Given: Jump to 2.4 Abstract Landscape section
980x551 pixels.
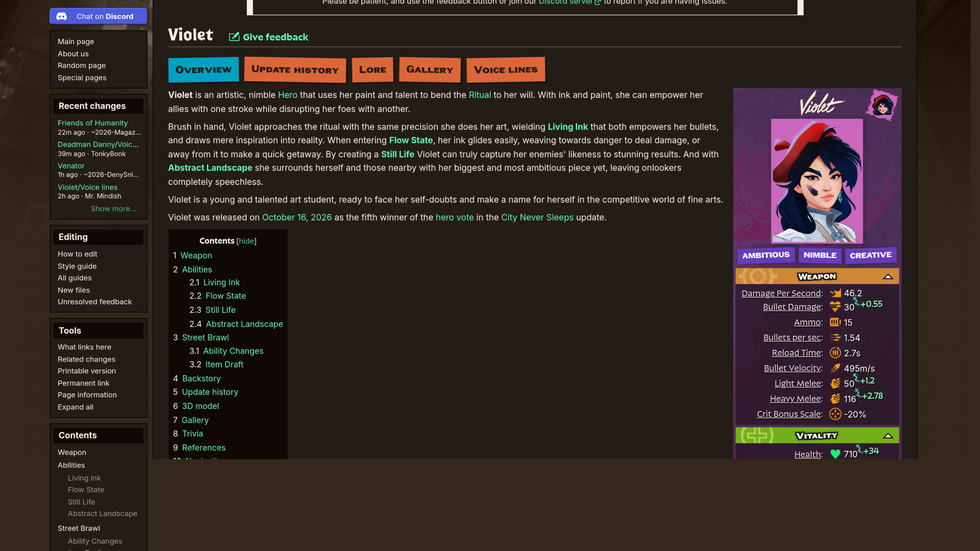Looking at the screenshot, I should coord(244,324).
